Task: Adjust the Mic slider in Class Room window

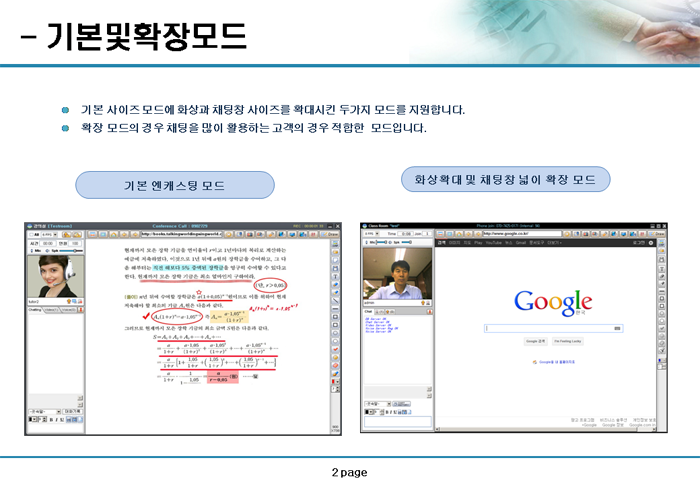Action: pos(381,242)
